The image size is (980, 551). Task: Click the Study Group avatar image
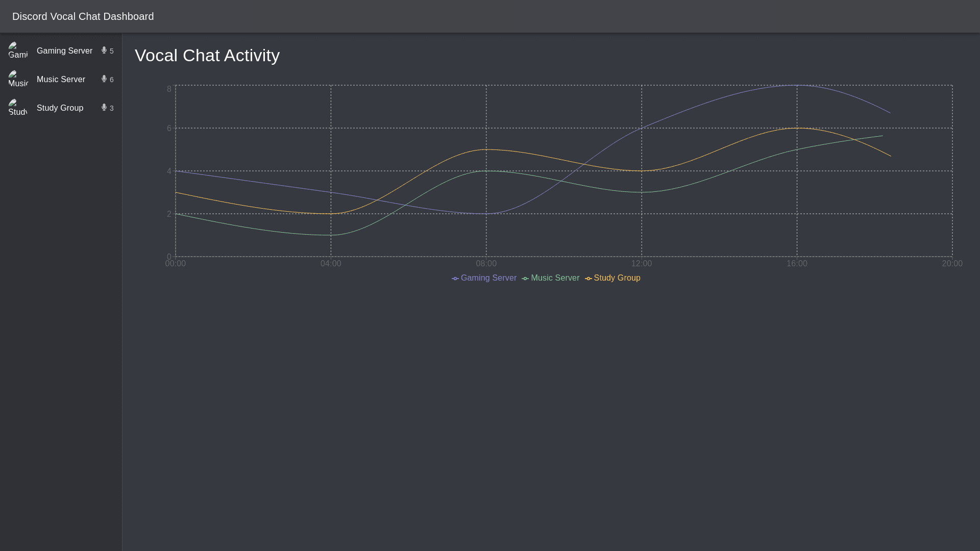18,108
